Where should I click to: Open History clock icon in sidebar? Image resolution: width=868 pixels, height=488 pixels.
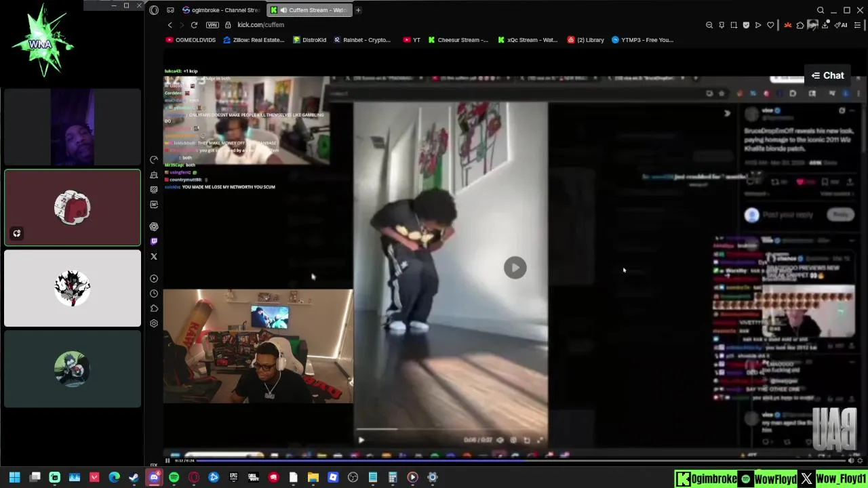point(154,293)
